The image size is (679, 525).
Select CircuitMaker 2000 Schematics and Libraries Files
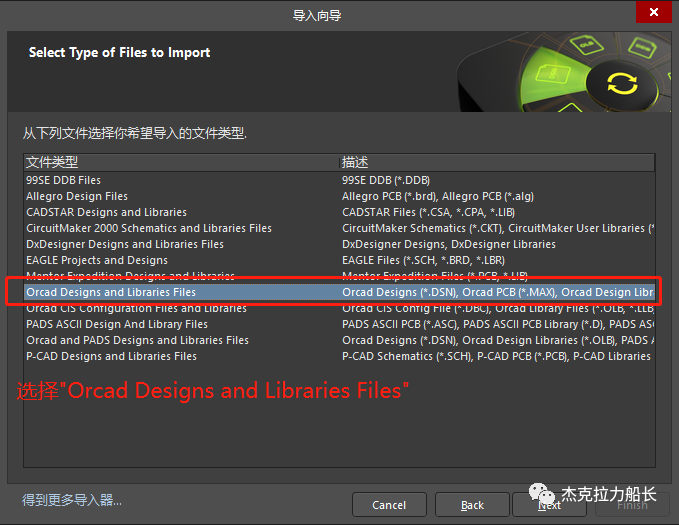(339, 228)
